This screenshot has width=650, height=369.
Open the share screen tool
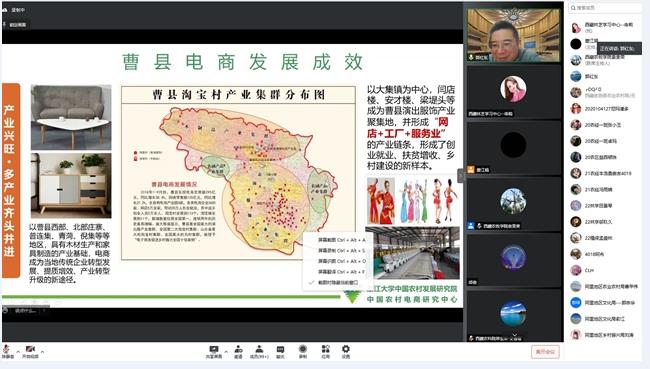click(x=214, y=352)
